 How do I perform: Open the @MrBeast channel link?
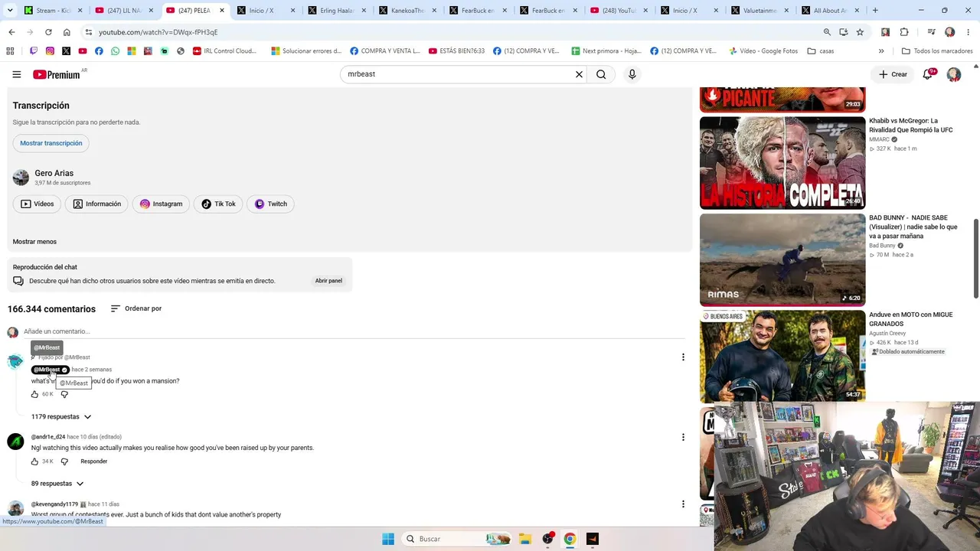pos(51,370)
